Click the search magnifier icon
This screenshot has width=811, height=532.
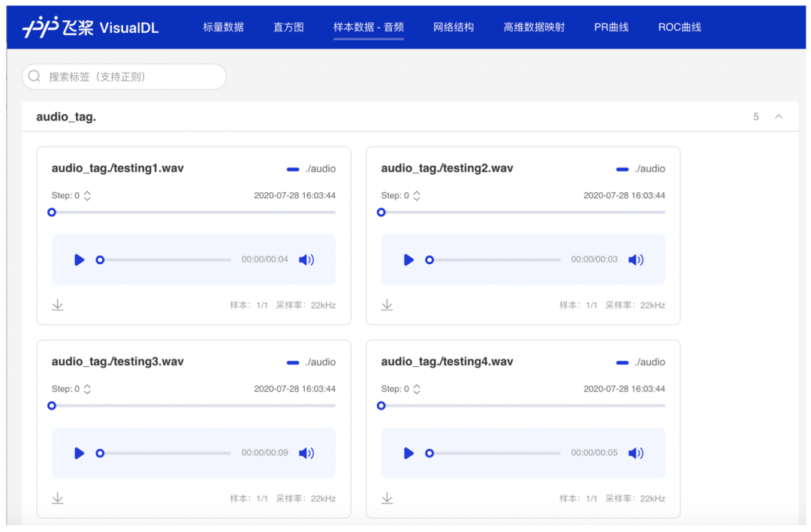click(35, 77)
